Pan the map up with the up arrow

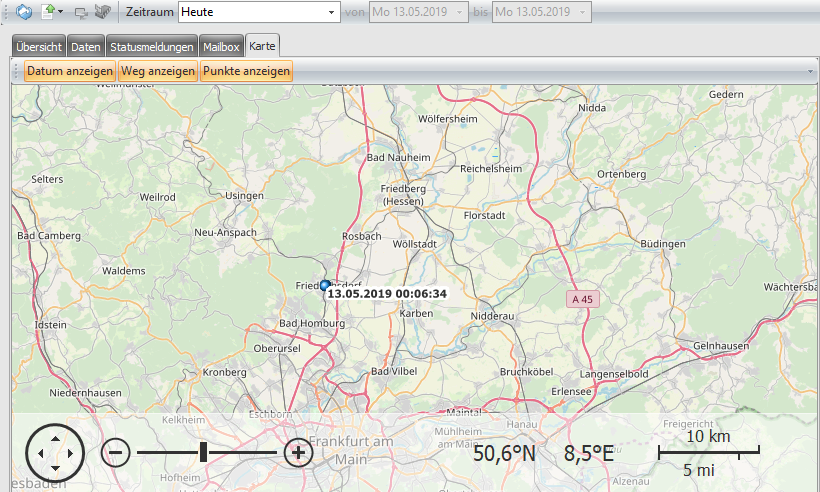click(x=55, y=438)
